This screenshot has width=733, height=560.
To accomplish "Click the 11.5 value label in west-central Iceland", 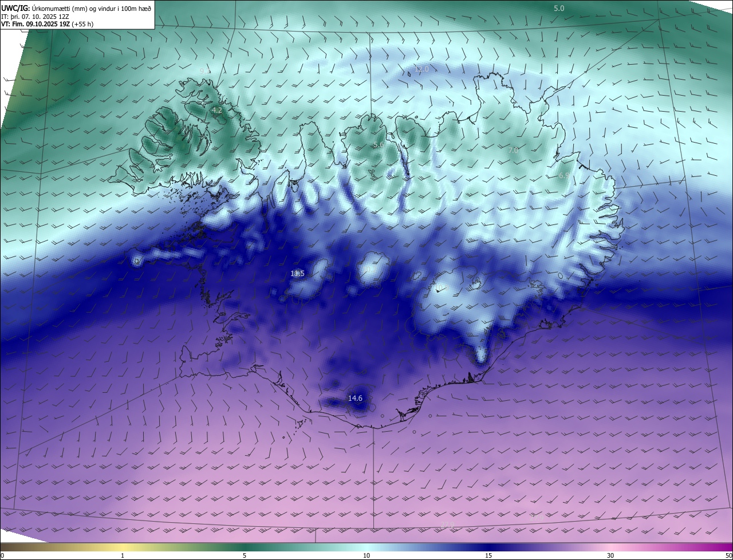I will coord(297,274).
